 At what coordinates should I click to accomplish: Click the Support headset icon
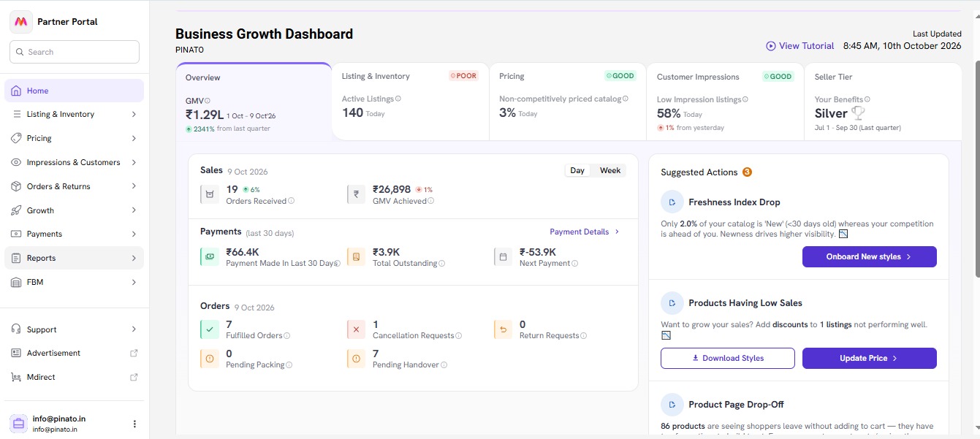(17, 329)
